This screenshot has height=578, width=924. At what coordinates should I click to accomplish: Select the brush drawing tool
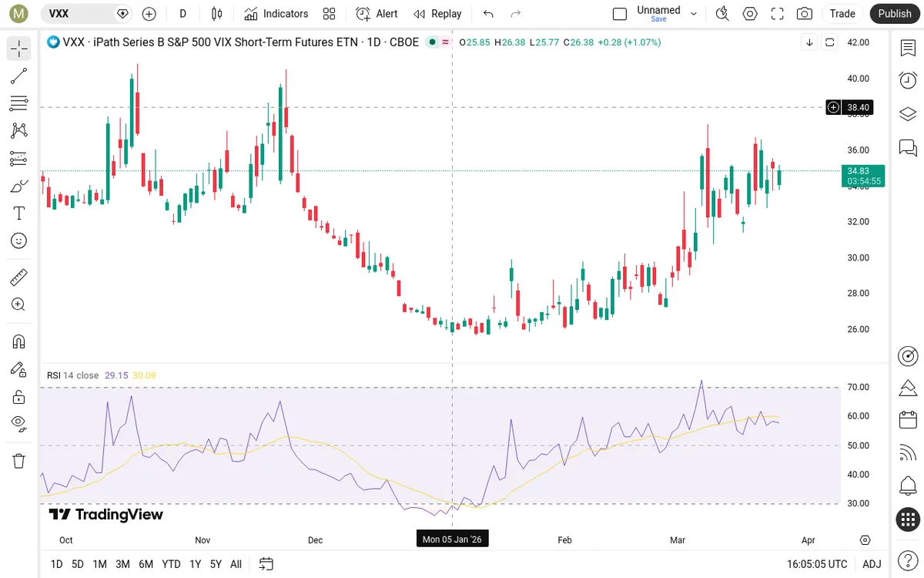tap(19, 186)
